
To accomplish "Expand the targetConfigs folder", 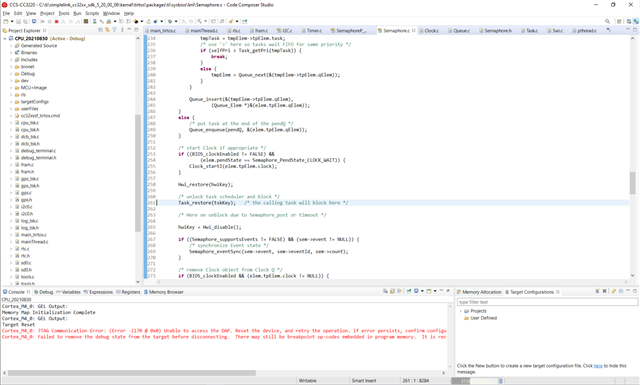I will [x=11, y=102].
